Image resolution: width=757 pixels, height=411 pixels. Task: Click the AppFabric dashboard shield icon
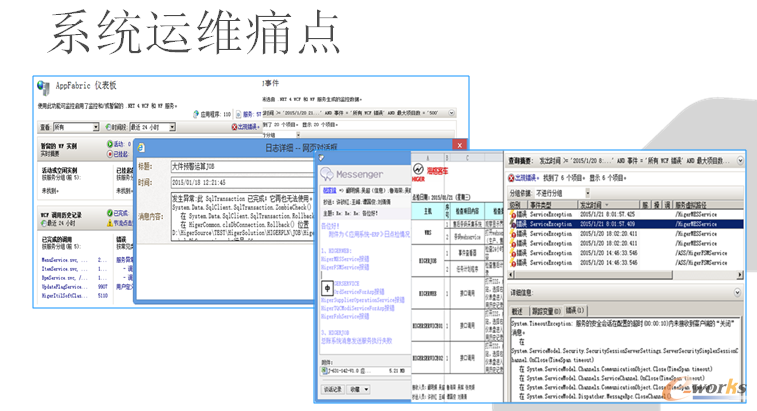pyautogui.click(x=43, y=86)
